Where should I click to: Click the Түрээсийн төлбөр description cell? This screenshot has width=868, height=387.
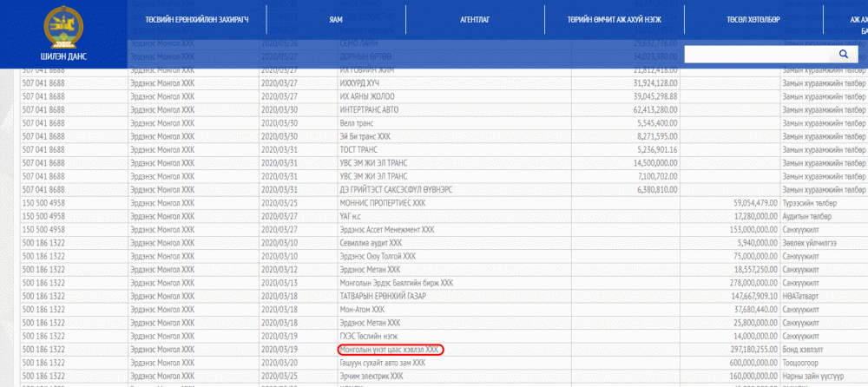[x=825, y=203]
